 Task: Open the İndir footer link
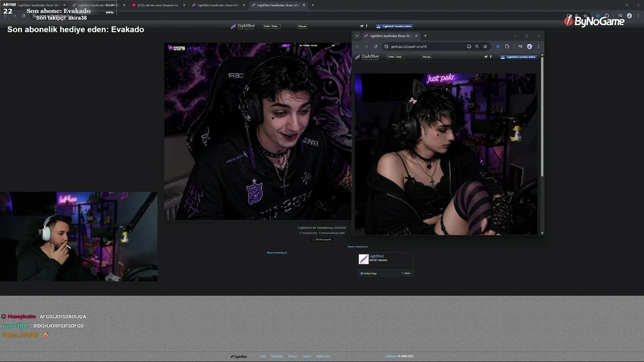pos(263,356)
